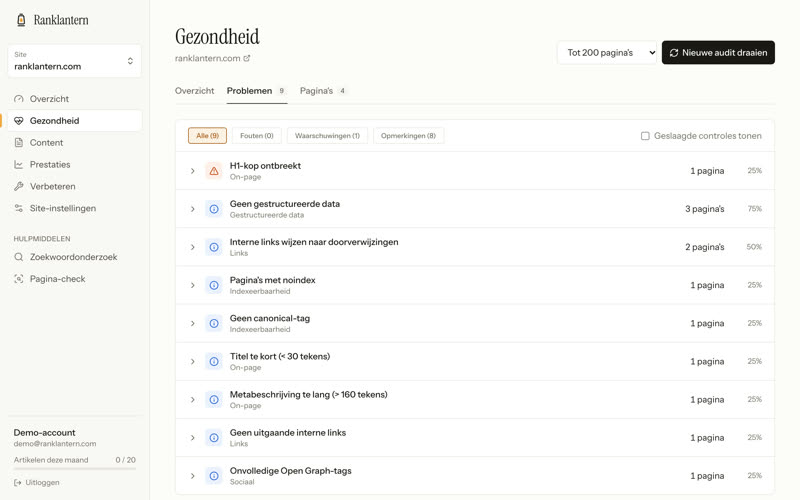Click info icon for Interne links wijzen naar doorverwijzingen
Image resolution: width=800 pixels, height=500 pixels.
click(214, 247)
